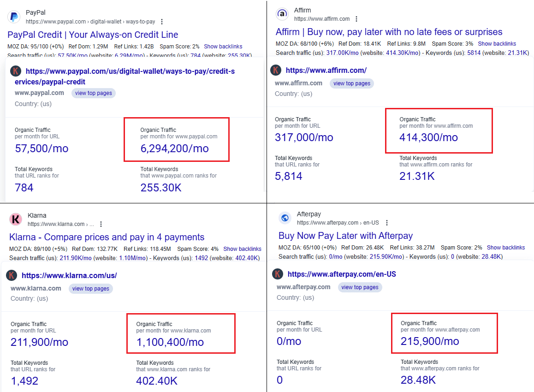View top pages for www.klarna.com
The width and height of the screenshot is (534, 392).
coord(90,288)
